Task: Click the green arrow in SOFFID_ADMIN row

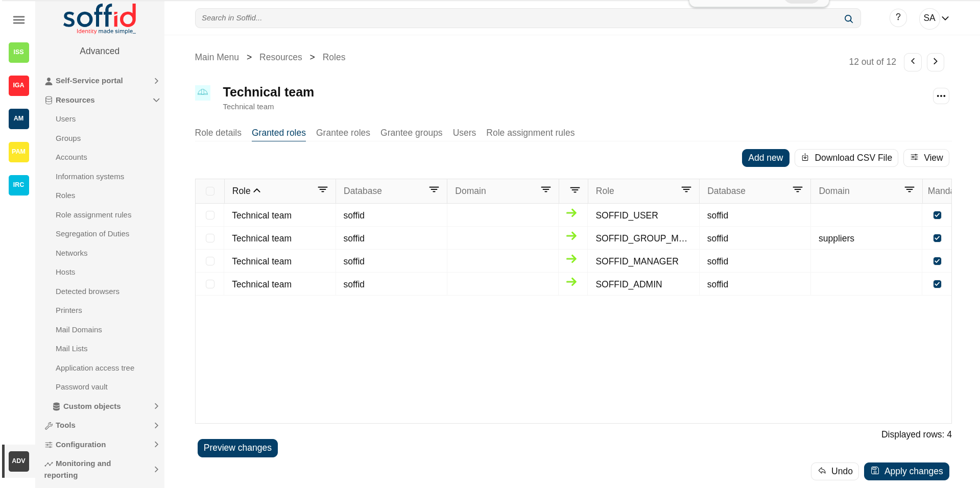Action: [x=571, y=282]
